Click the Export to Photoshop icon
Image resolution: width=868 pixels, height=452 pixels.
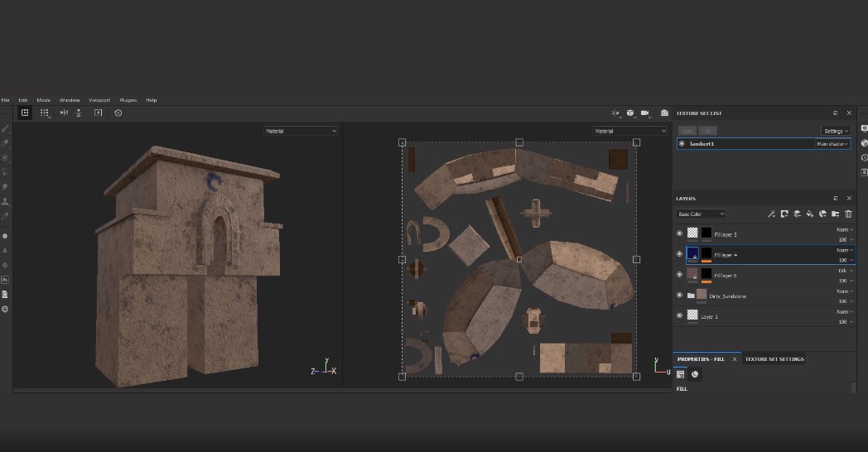5,280
